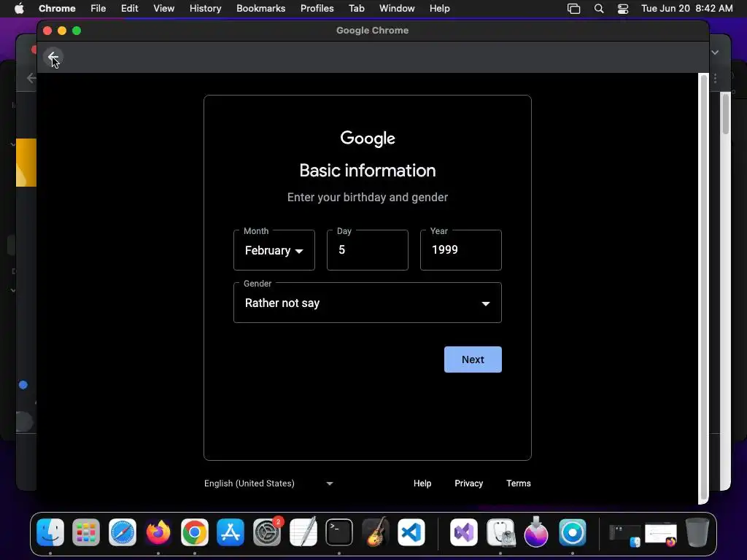This screenshot has width=747, height=560.
Task: Open the blue circular app in Dock
Action: pyautogui.click(x=573, y=532)
